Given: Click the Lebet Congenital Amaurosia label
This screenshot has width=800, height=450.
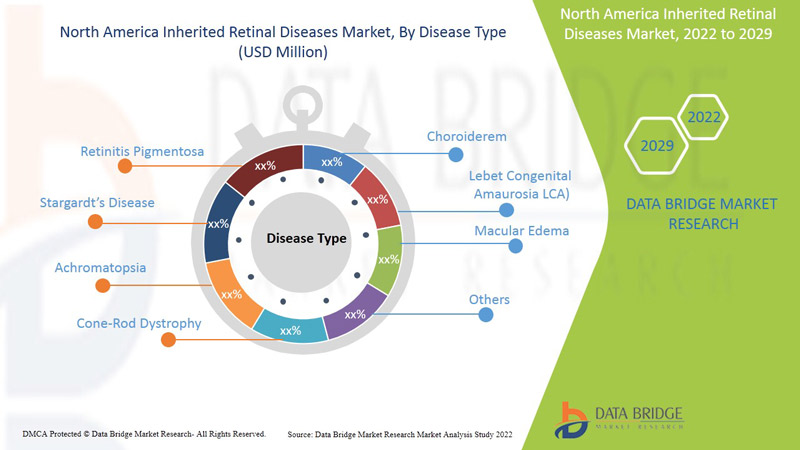Looking at the screenshot, I should tap(520, 185).
